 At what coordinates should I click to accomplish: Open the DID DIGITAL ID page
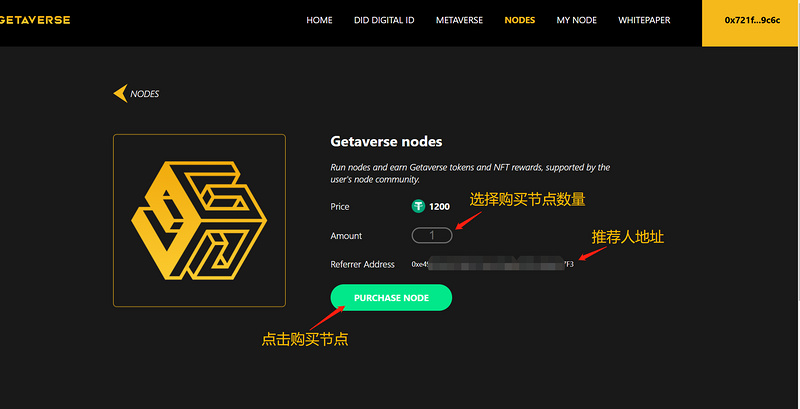tap(384, 20)
